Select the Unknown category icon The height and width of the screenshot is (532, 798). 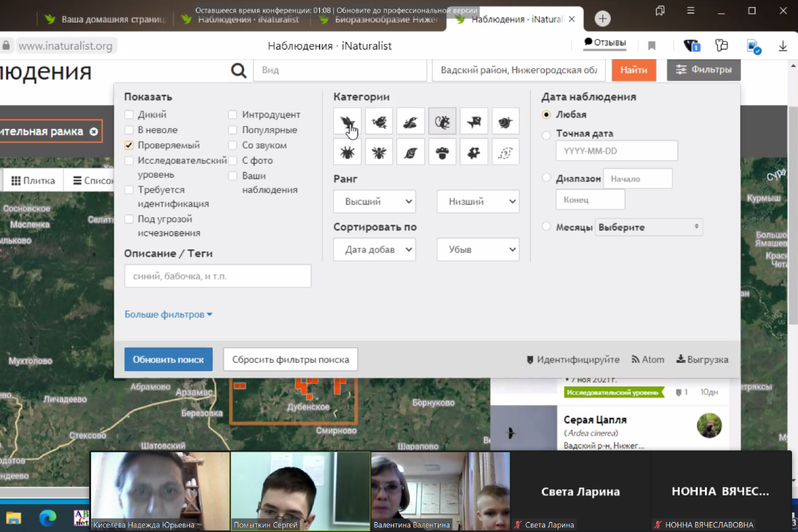click(505, 152)
